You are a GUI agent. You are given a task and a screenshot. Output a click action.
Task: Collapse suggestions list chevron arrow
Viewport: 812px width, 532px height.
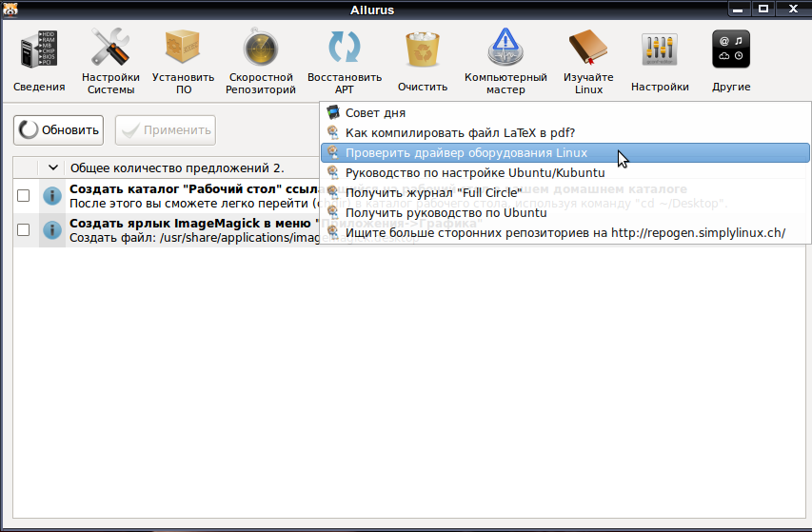[52, 167]
